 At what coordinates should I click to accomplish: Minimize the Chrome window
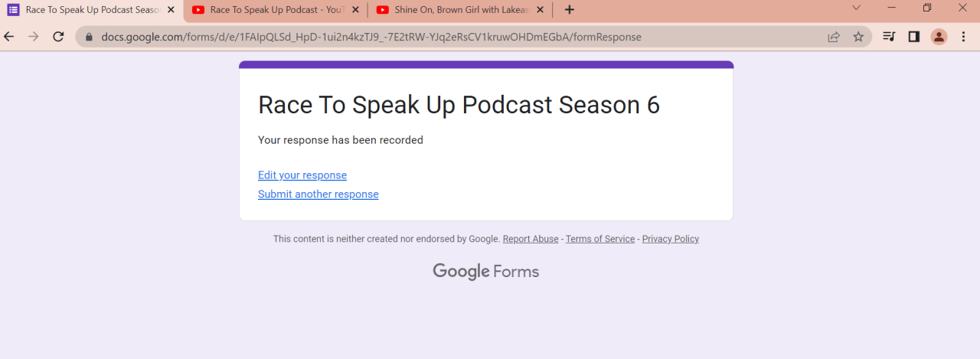pos(892,8)
